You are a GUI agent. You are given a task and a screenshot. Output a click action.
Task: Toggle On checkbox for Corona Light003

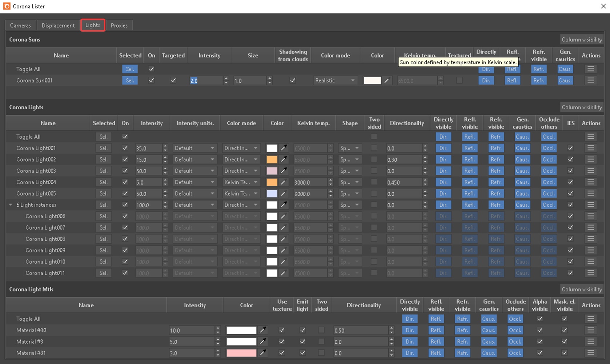tap(125, 171)
